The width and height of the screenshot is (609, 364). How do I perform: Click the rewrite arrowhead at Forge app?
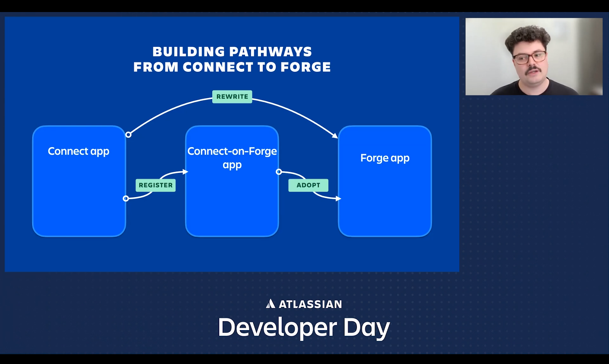pyautogui.click(x=335, y=136)
